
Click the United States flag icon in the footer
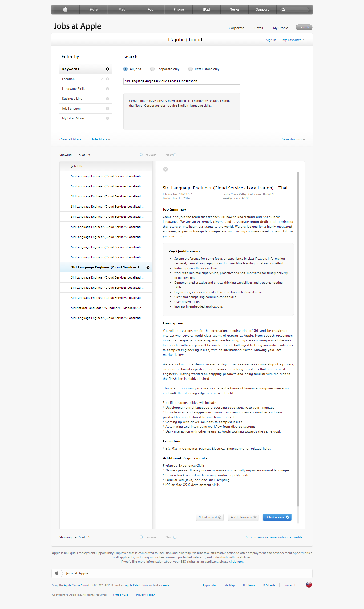309,585
